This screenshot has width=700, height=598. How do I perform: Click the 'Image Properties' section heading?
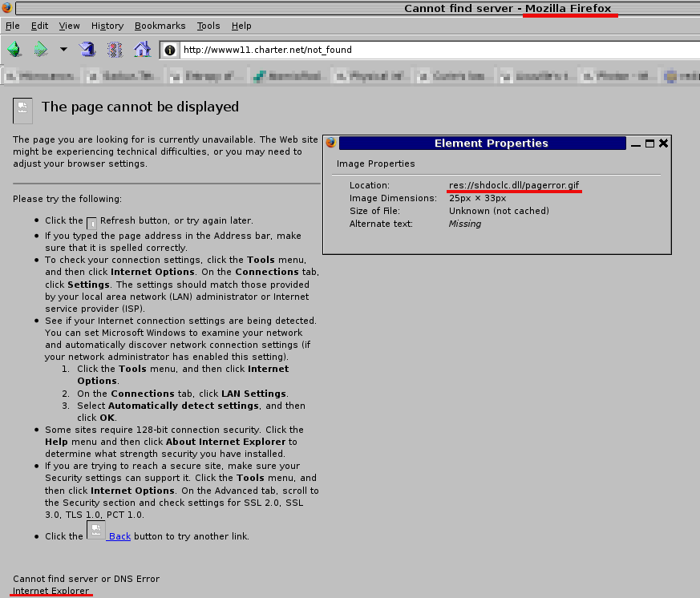[375, 164]
